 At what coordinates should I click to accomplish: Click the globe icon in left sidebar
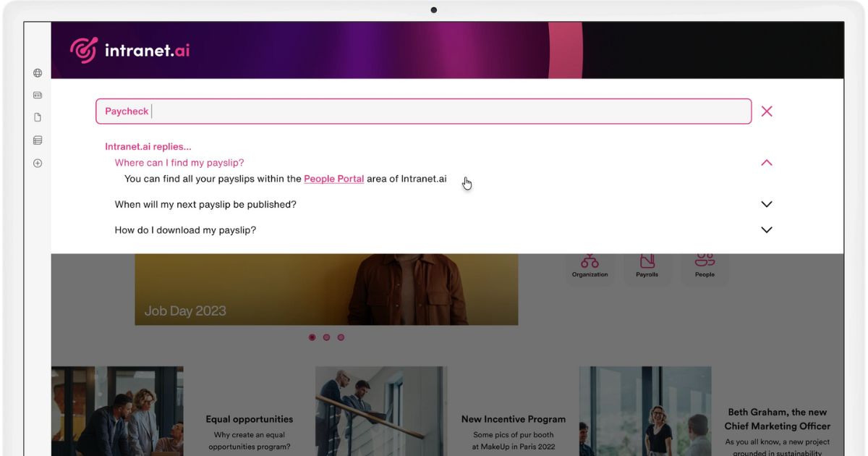coord(38,73)
